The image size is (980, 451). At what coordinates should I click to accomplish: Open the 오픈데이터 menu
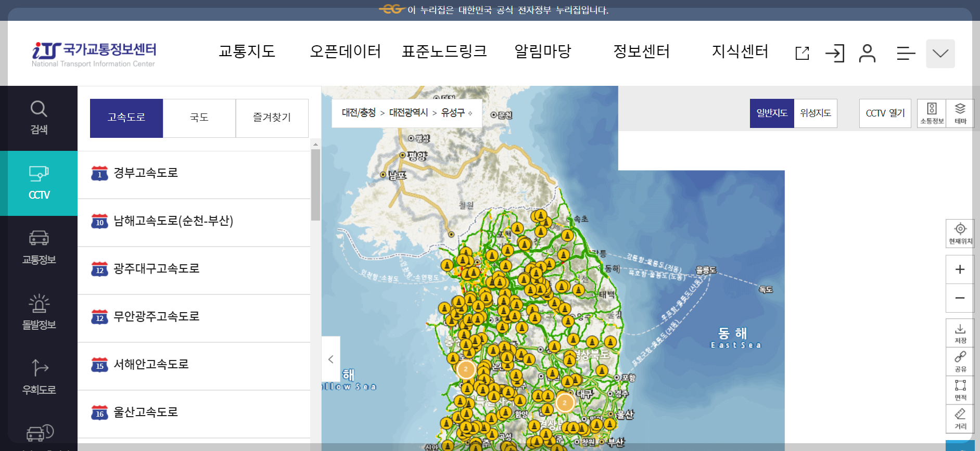click(345, 51)
